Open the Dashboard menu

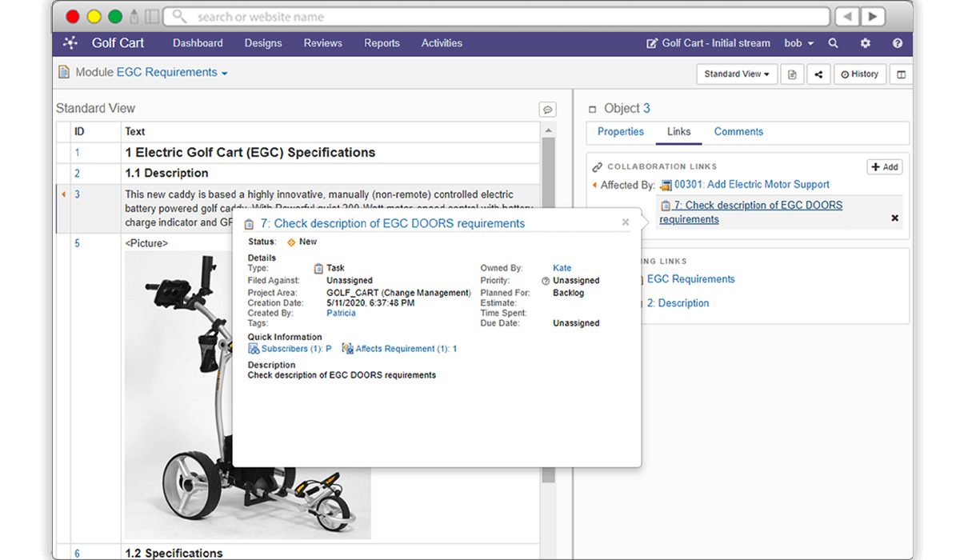(x=198, y=43)
